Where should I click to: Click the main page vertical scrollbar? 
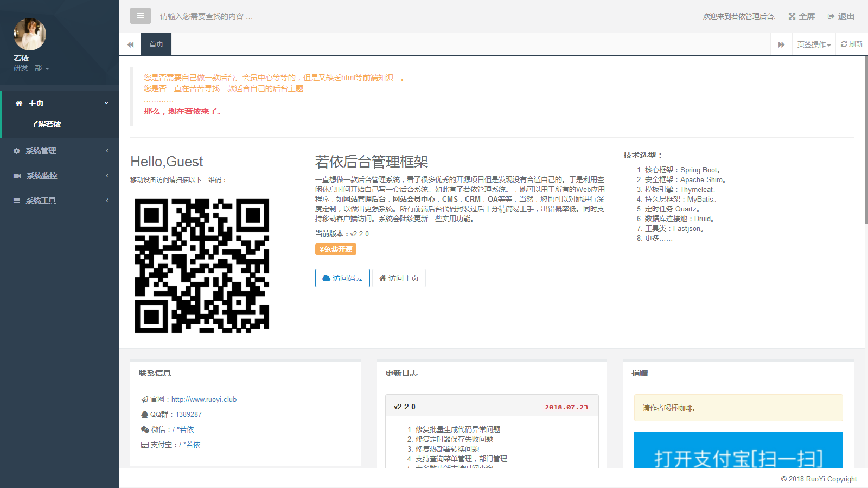pyautogui.click(x=866, y=140)
